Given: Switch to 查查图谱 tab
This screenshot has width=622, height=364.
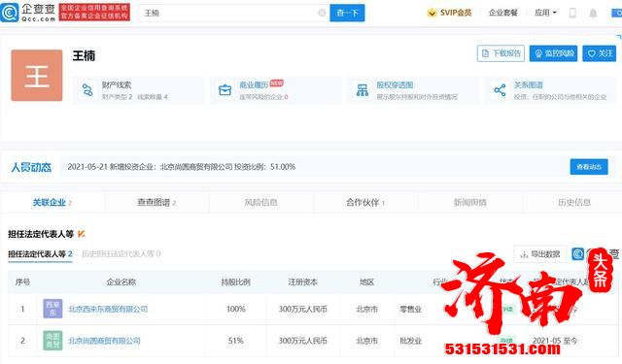Looking at the screenshot, I should (x=156, y=203).
